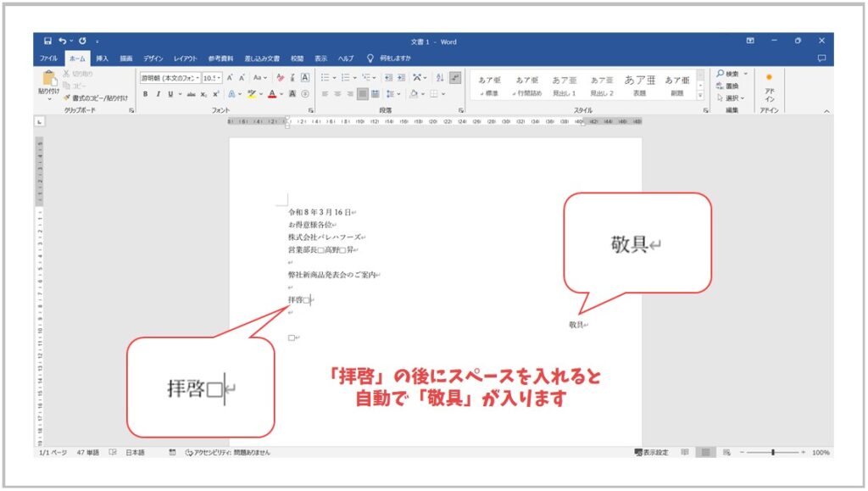Adjust the zoom slider in status bar

pyautogui.click(x=773, y=453)
